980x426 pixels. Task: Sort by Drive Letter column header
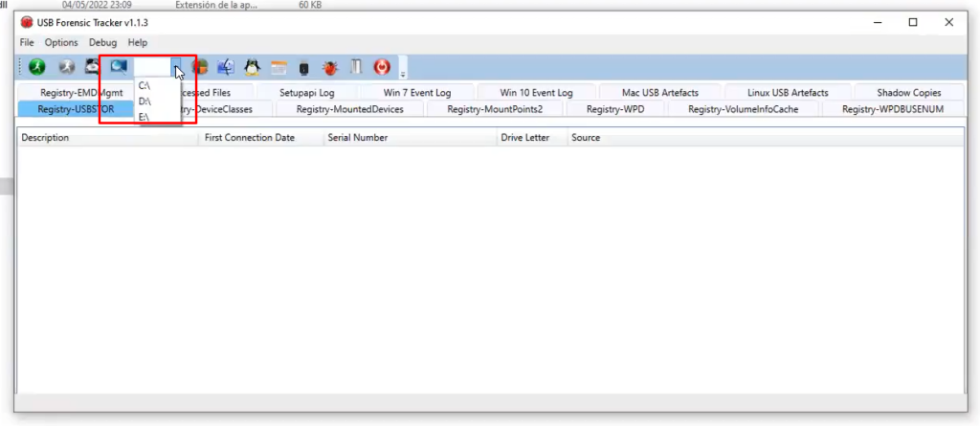tap(532, 138)
